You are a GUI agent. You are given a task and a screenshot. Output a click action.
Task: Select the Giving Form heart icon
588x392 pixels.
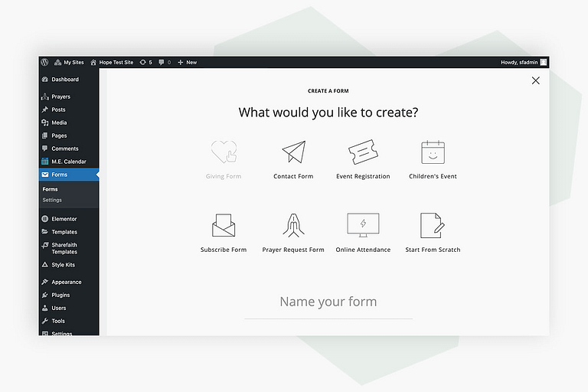coord(224,152)
